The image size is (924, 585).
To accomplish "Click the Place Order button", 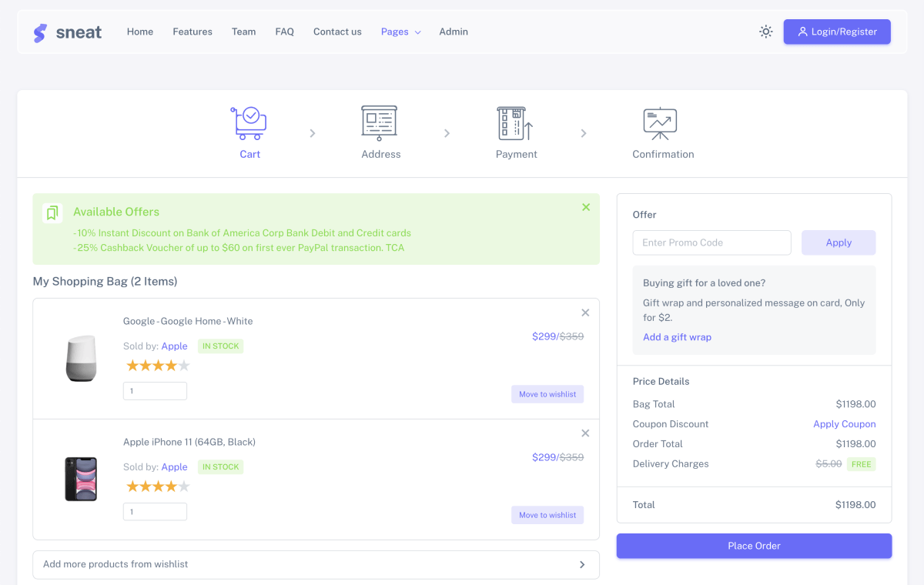I will [754, 546].
